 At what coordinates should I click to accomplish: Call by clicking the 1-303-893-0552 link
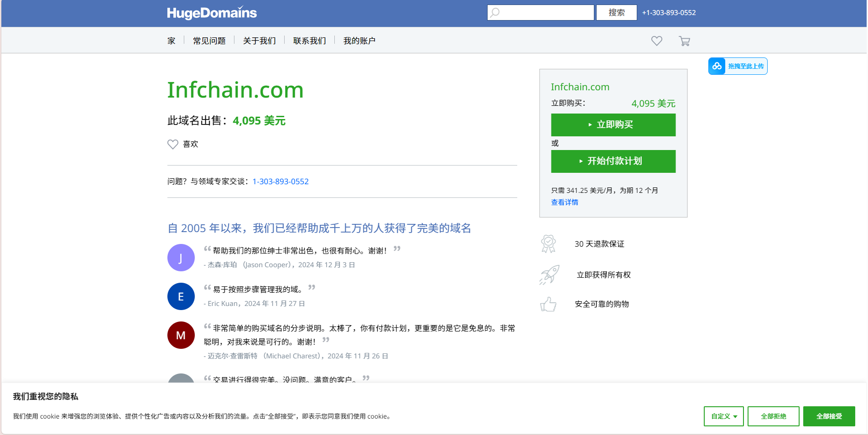click(280, 181)
